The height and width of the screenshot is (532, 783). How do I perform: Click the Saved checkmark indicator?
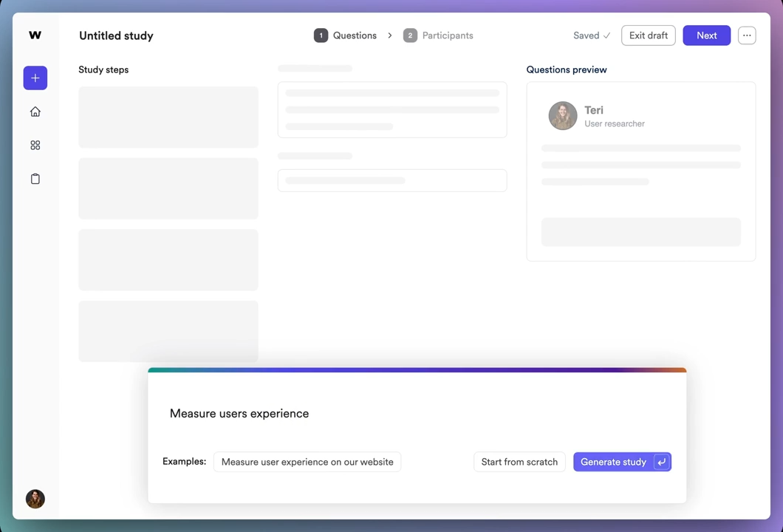coord(591,35)
